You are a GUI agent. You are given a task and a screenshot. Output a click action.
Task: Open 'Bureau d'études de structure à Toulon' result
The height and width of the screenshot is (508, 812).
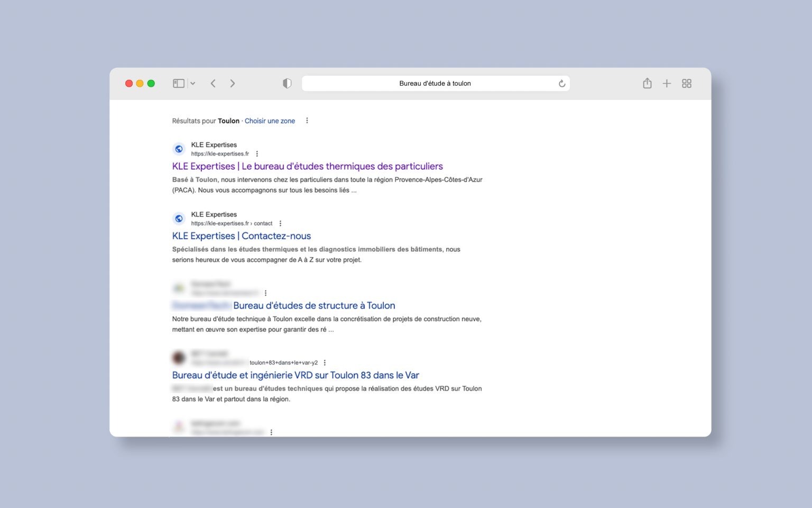[314, 306]
